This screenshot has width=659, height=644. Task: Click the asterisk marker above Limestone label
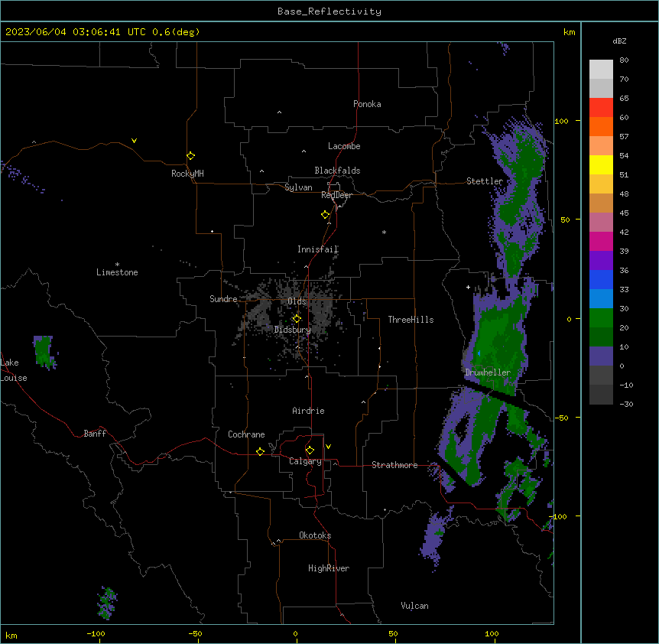(x=117, y=265)
